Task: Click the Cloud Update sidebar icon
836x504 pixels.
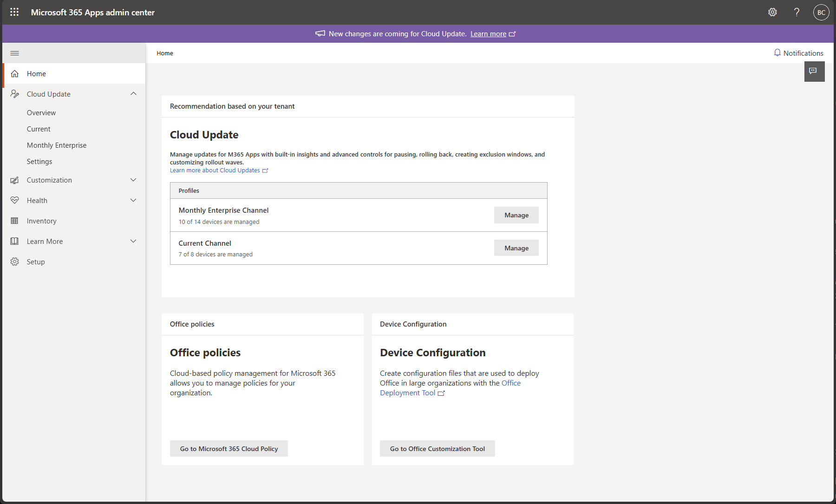Action: (15, 94)
